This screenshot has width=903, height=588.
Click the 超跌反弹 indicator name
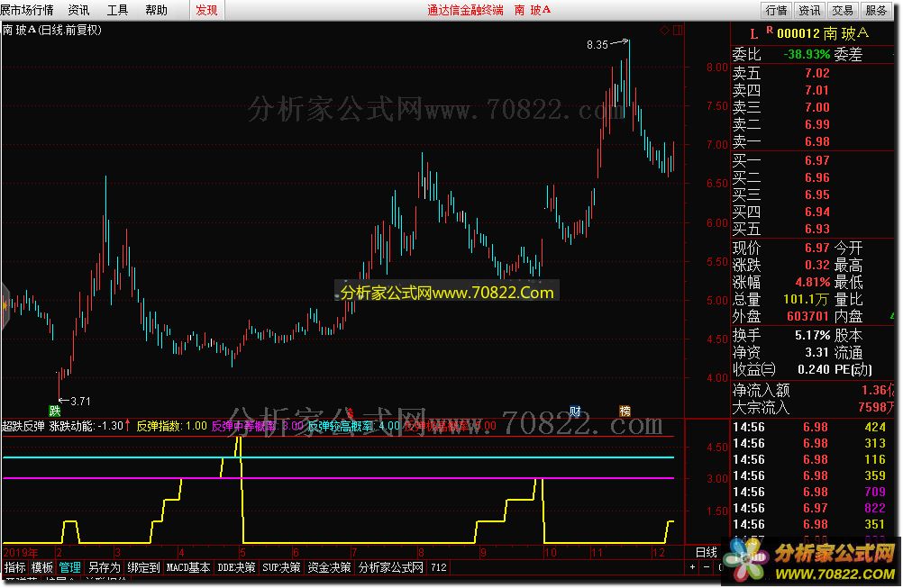click(x=23, y=426)
